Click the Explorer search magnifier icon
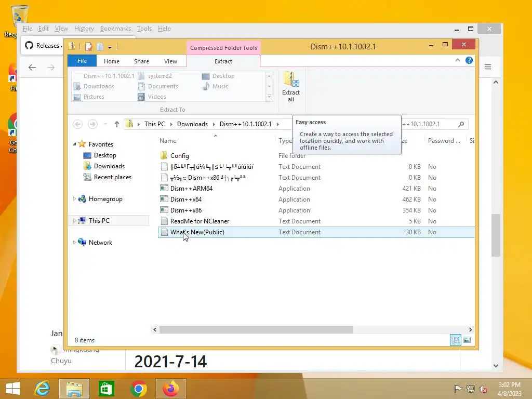The image size is (532, 399). (461, 124)
